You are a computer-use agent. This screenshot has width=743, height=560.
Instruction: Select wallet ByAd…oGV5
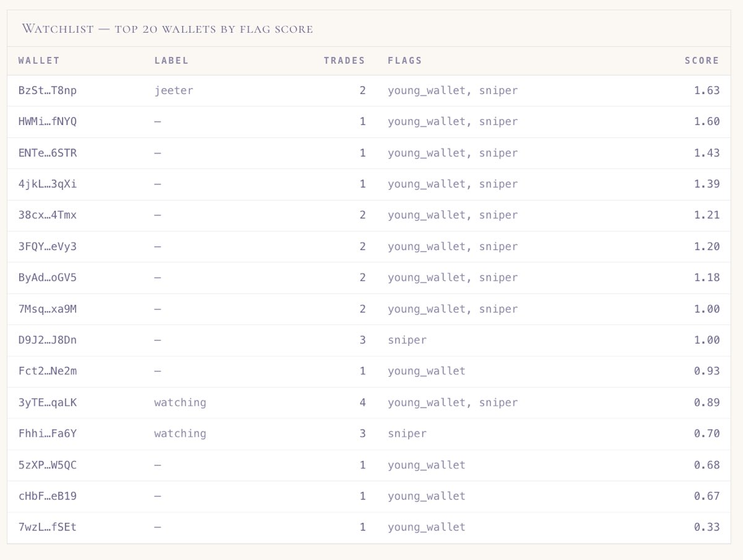coord(48,277)
